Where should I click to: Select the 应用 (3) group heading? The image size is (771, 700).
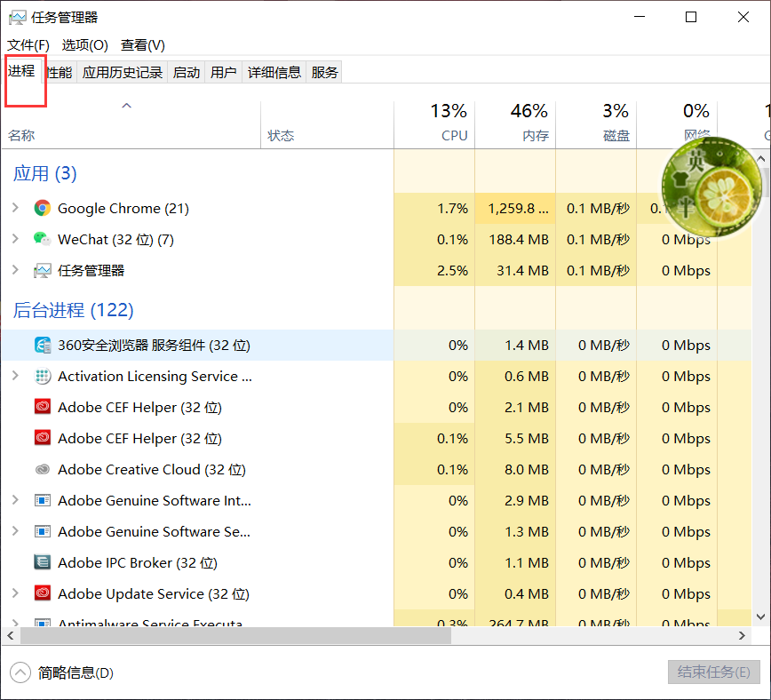coord(44,173)
